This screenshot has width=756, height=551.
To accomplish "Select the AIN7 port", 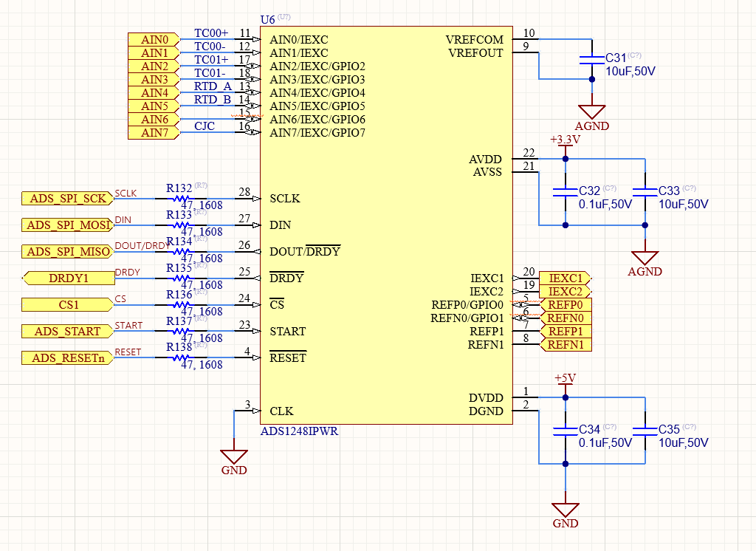I will tap(154, 132).
